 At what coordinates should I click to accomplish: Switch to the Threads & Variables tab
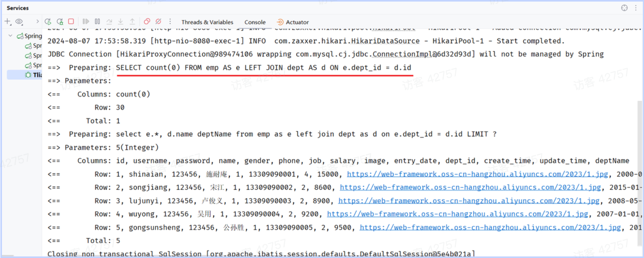click(207, 22)
